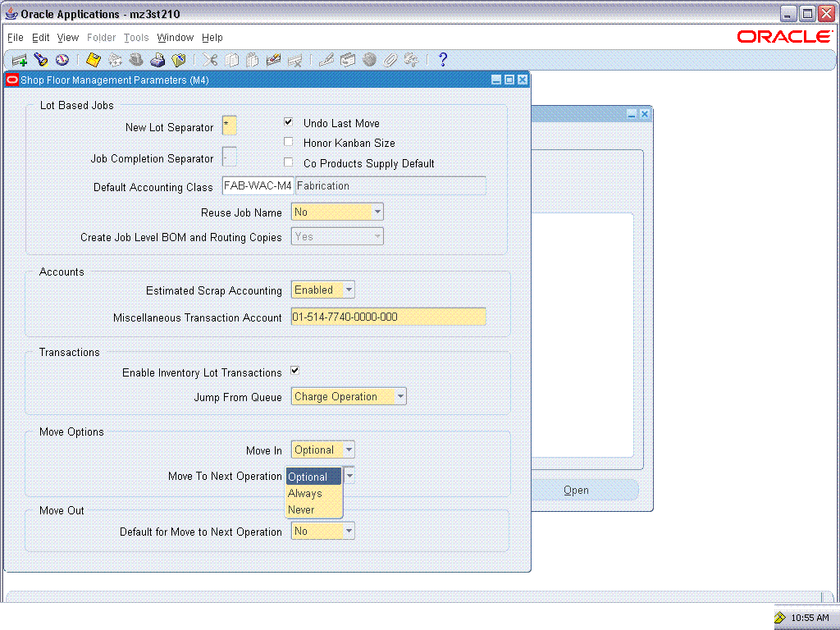Click the 10:55 AM clock

click(x=810, y=618)
